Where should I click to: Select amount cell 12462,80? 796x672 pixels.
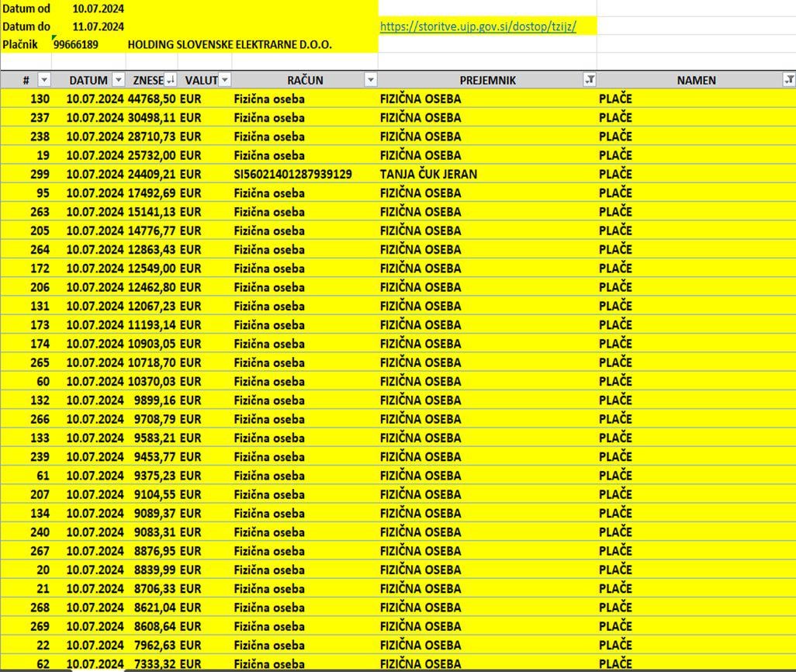(x=151, y=287)
